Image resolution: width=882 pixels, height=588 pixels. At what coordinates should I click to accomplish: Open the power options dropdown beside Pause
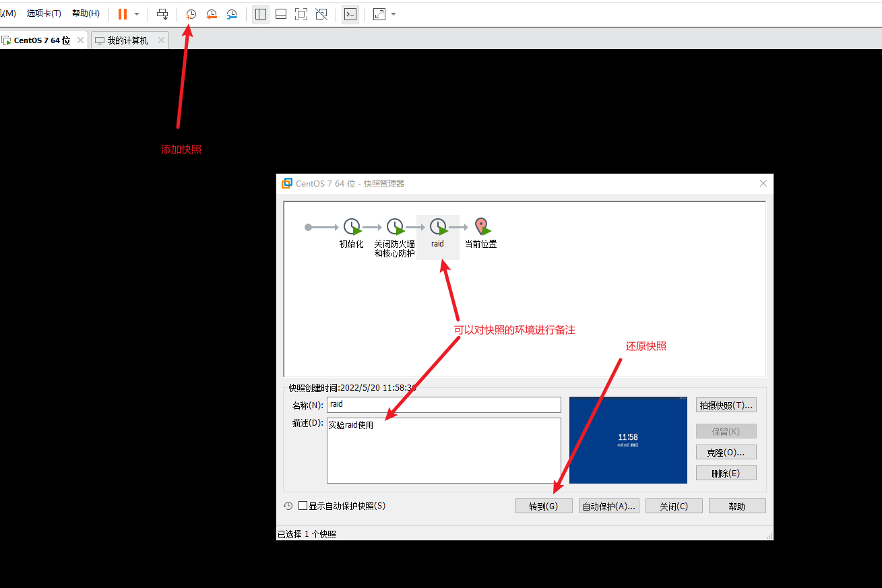[x=137, y=14]
